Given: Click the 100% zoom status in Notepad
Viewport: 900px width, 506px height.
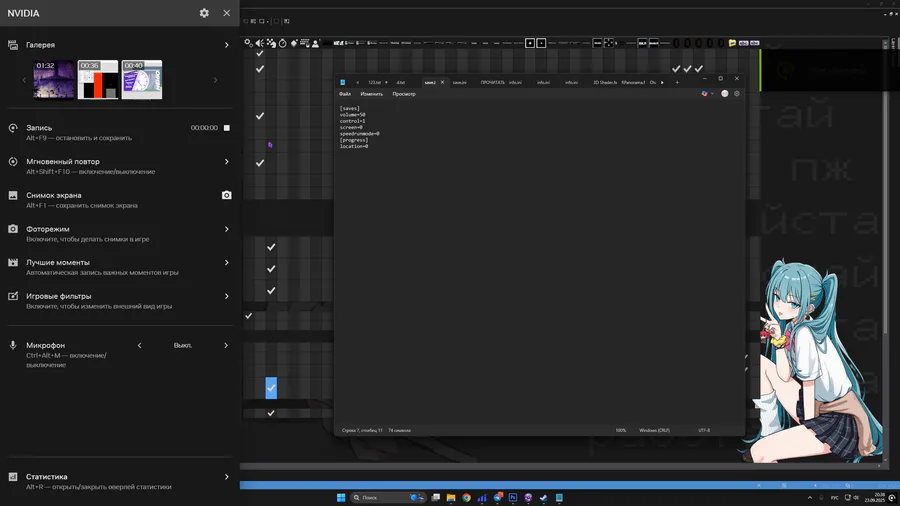Looking at the screenshot, I should (620, 430).
